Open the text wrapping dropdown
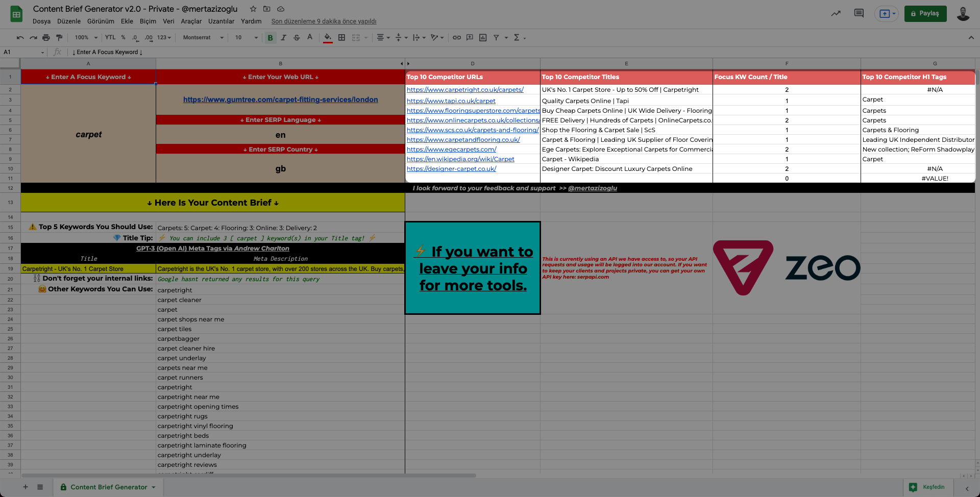980x497 pixels. 420,38
